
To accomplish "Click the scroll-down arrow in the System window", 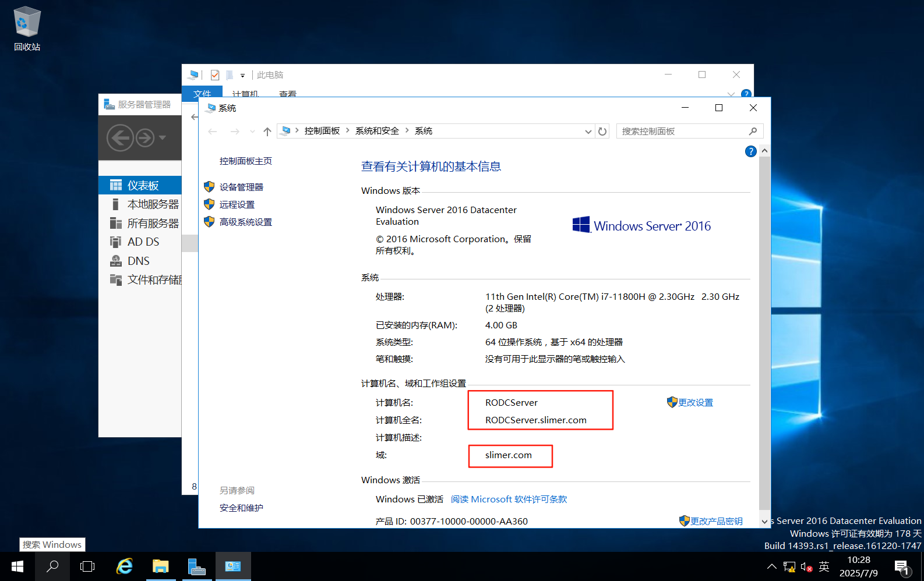I will point(765,522).
